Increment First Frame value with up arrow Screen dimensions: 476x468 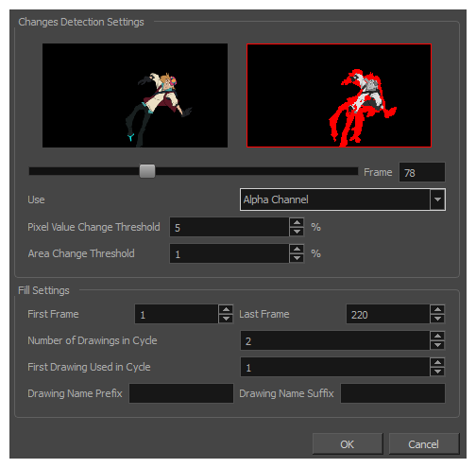(226, 309)
